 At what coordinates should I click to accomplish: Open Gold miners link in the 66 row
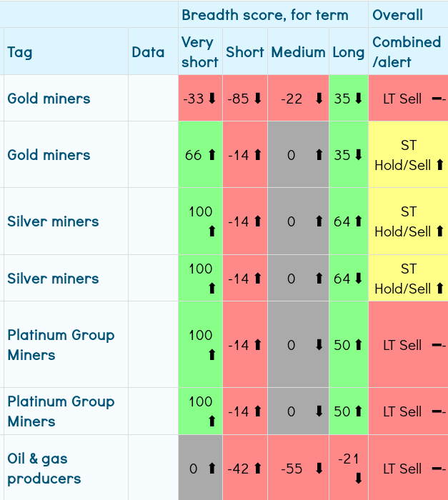coord(49,155)
